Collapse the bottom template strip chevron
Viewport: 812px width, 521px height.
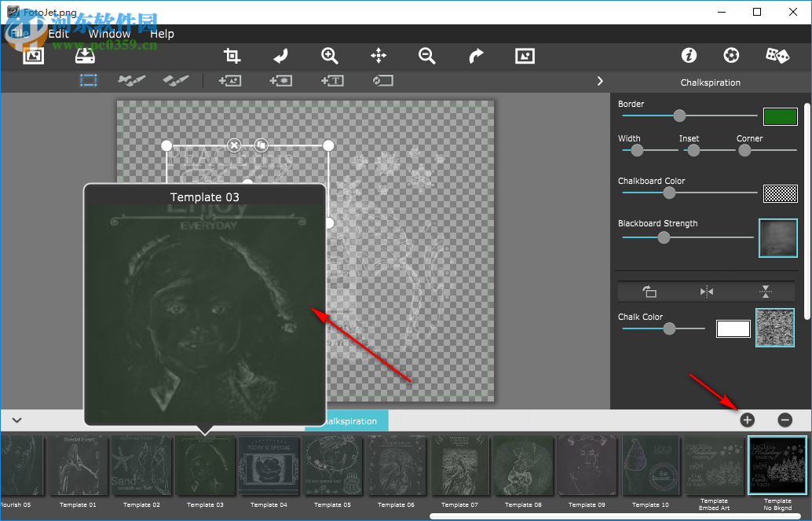[x=16, y=420]
